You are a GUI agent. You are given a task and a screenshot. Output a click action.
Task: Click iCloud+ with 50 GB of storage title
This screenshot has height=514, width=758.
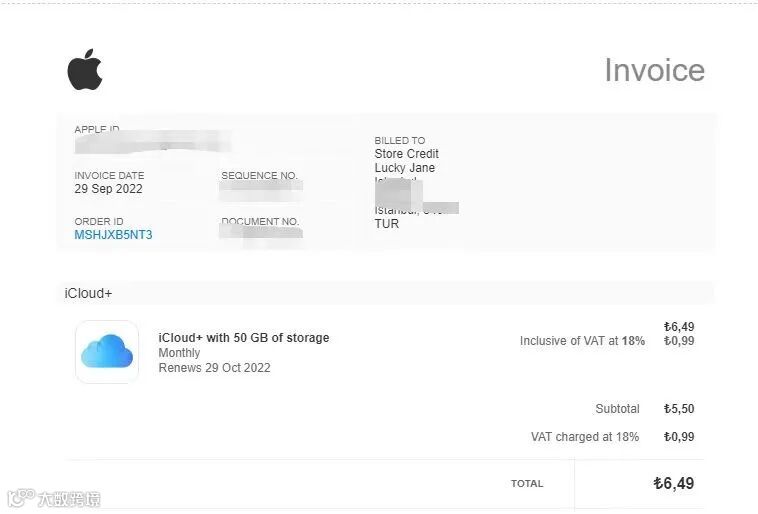tap(243, 338)
